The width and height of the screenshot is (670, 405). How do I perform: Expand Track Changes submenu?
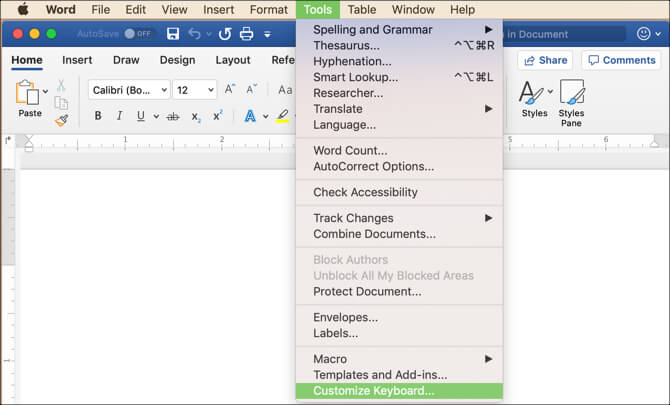(x=399, y=218)
